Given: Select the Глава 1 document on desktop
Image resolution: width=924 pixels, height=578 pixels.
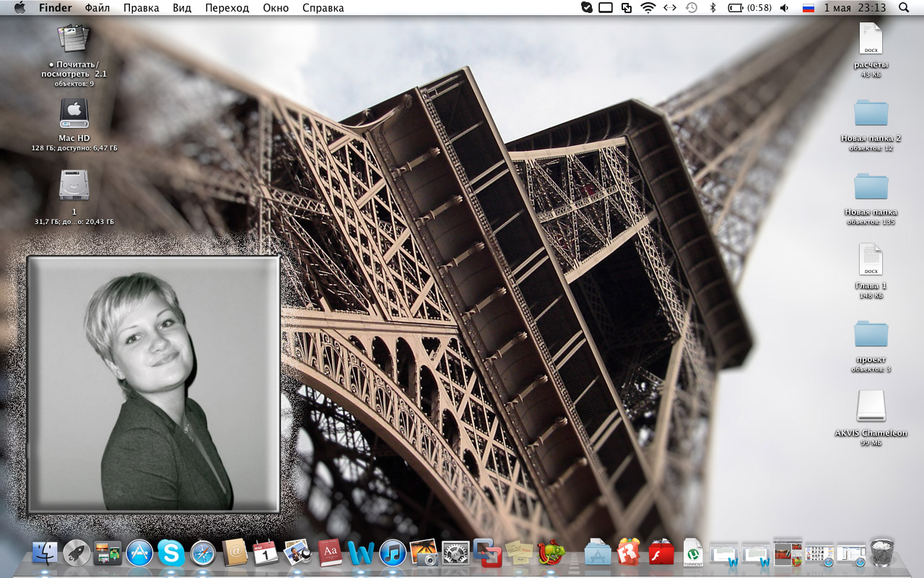Looking at the screenshot, I should click(x=871, y=260).
